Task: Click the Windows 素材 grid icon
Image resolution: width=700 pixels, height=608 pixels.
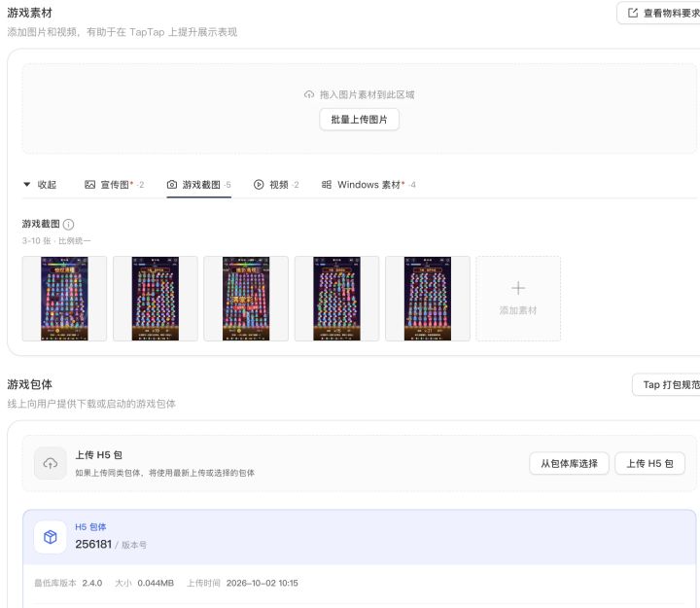Action: (327, 185)
